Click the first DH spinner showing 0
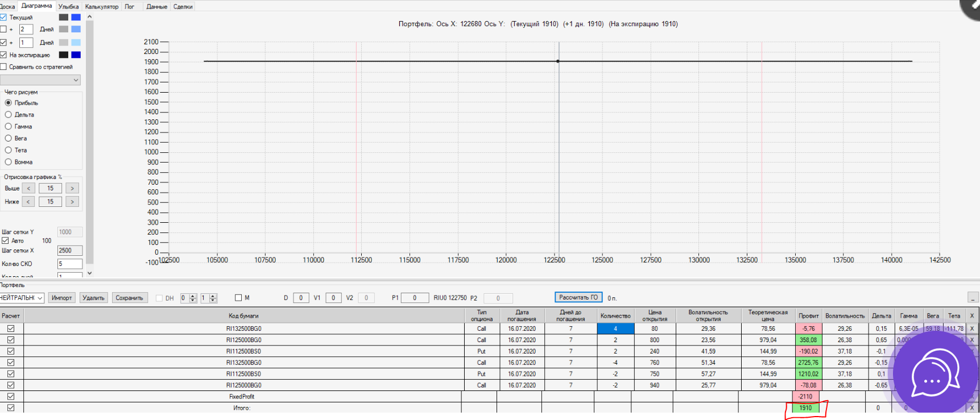The height and width of the screenshot is (420, 980). point(189,298)
